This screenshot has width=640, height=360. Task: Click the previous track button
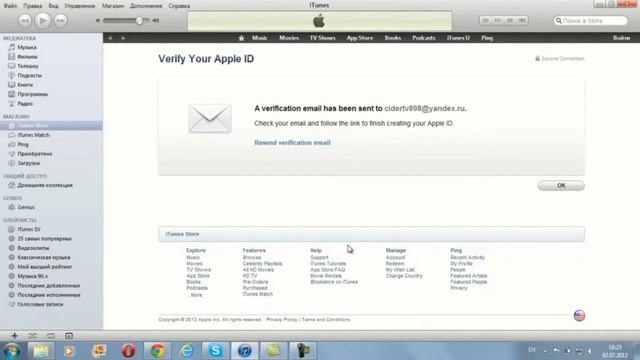(24, 20)
